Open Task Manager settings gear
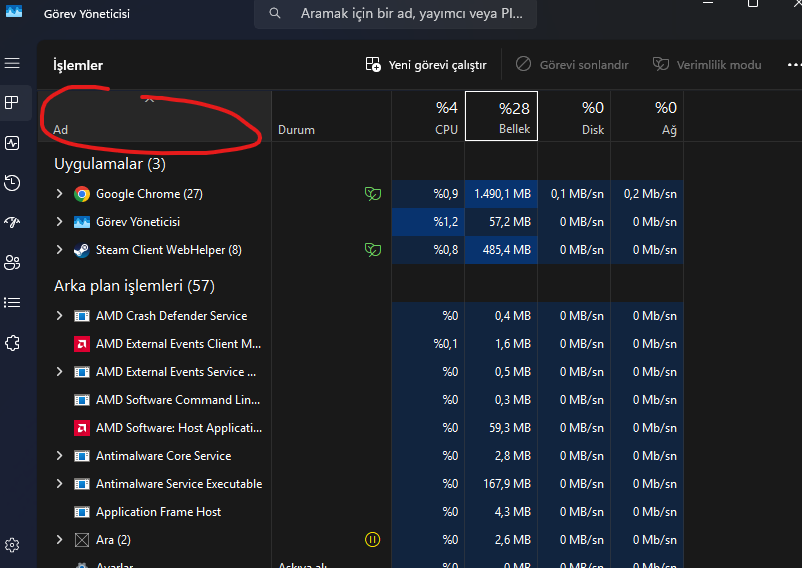Screen dimensions: 802x568 [x=12, y=546]
